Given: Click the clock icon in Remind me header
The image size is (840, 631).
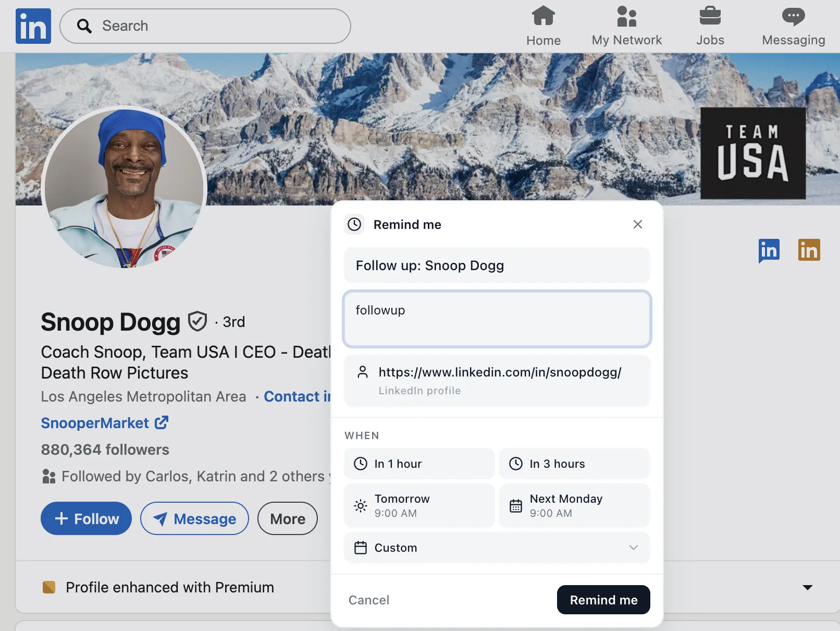Looking at the screenshot, I should tap(354, 224).
